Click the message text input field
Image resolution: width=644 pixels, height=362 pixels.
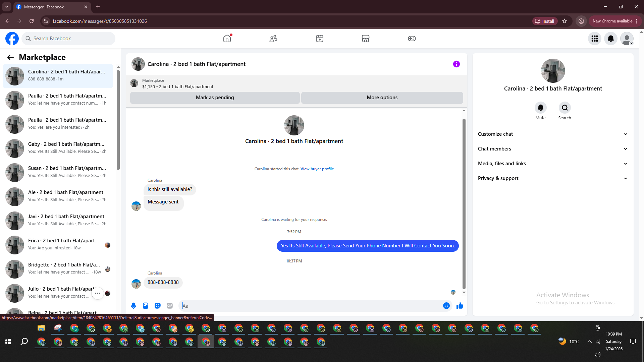(x=312, y=306)
